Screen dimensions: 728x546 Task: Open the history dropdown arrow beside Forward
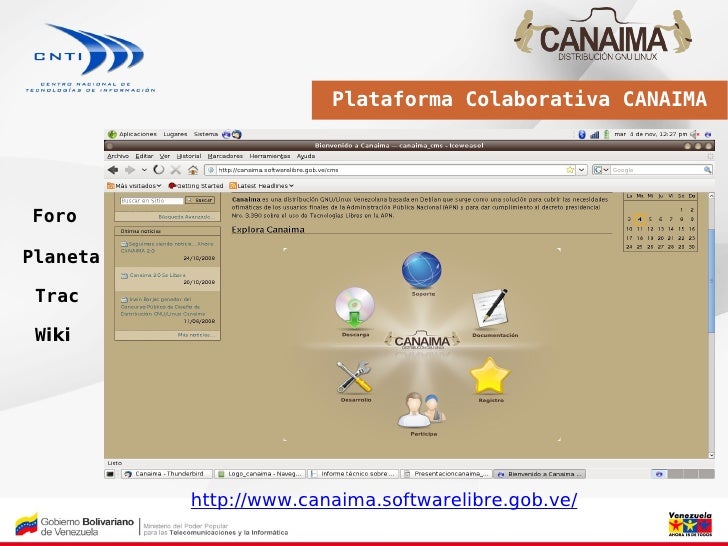click(144, 170)
